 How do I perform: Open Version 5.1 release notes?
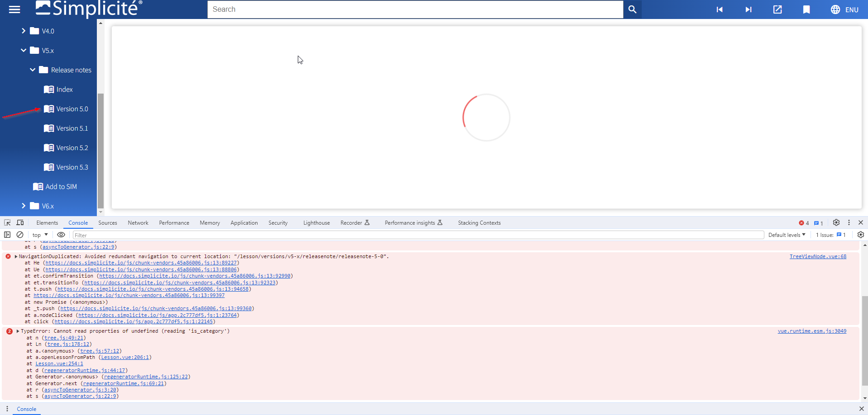(72, 128)
